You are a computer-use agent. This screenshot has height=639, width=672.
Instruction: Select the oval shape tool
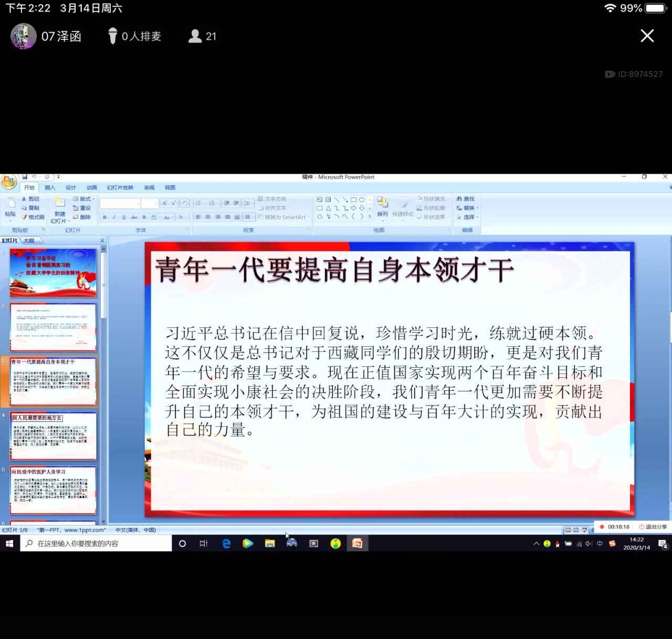362,199
